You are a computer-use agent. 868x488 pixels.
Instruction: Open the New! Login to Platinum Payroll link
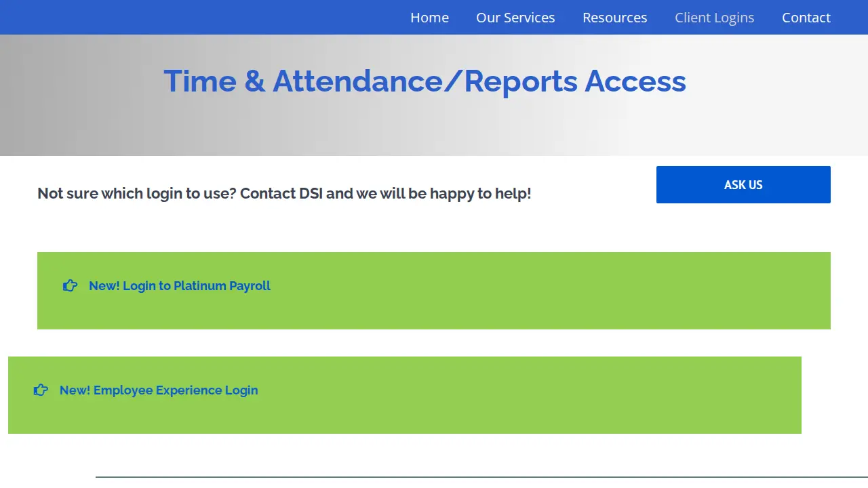180,286
